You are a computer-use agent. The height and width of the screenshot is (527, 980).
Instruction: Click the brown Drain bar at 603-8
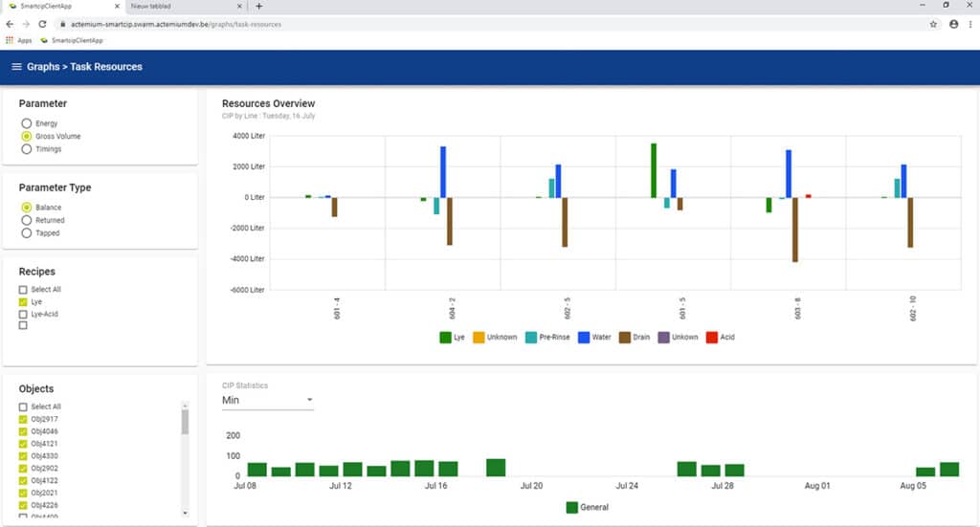[795, 230]
